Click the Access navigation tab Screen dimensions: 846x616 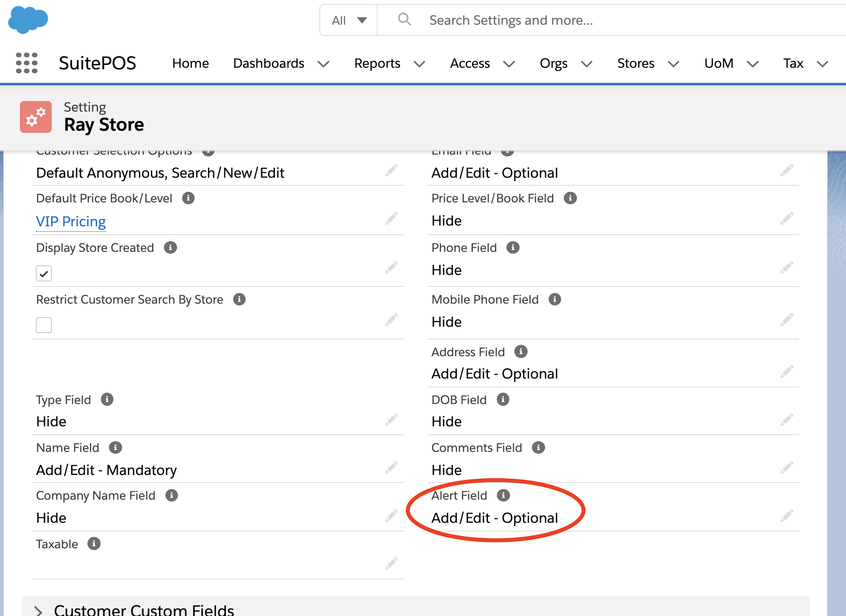click(x=470, y=63)
